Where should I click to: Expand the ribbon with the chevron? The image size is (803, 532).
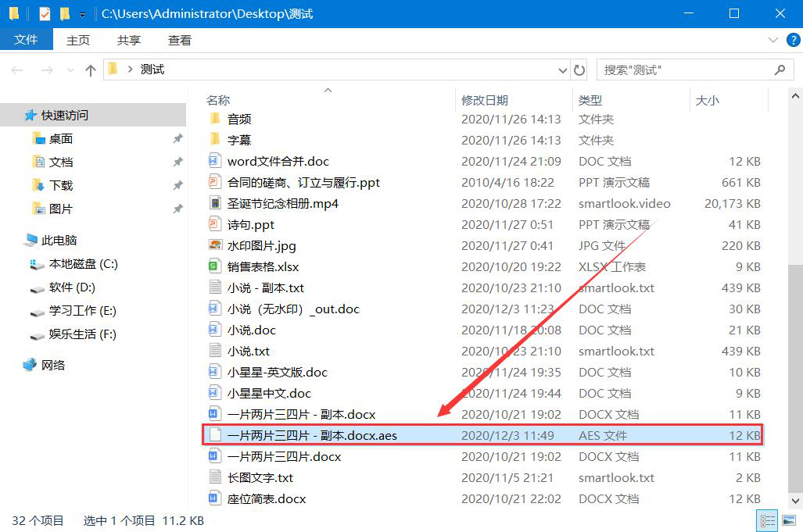773,40
